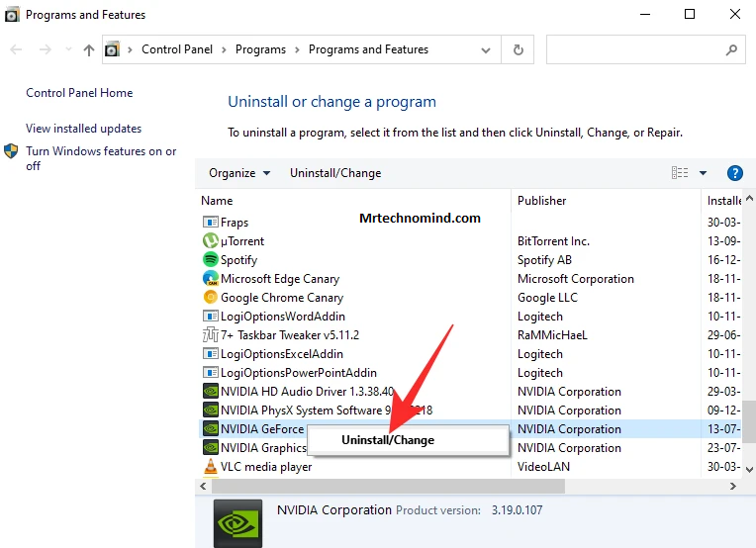This screenshot has height=548, width=756.
Task: Open help with the blue question mark
Action: click(734, 173)
